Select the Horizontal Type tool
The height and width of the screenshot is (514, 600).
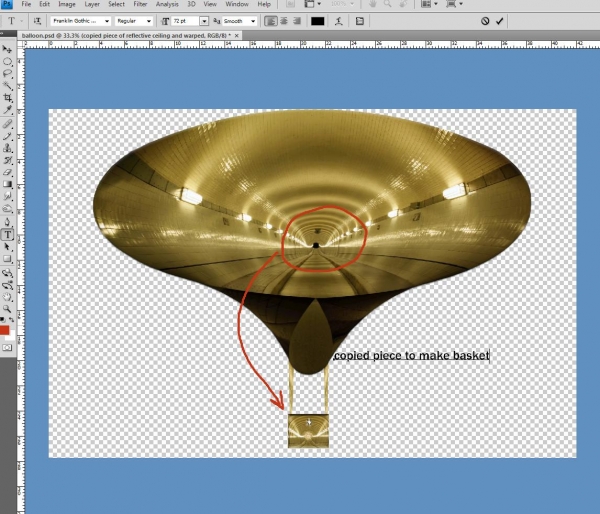7,235
